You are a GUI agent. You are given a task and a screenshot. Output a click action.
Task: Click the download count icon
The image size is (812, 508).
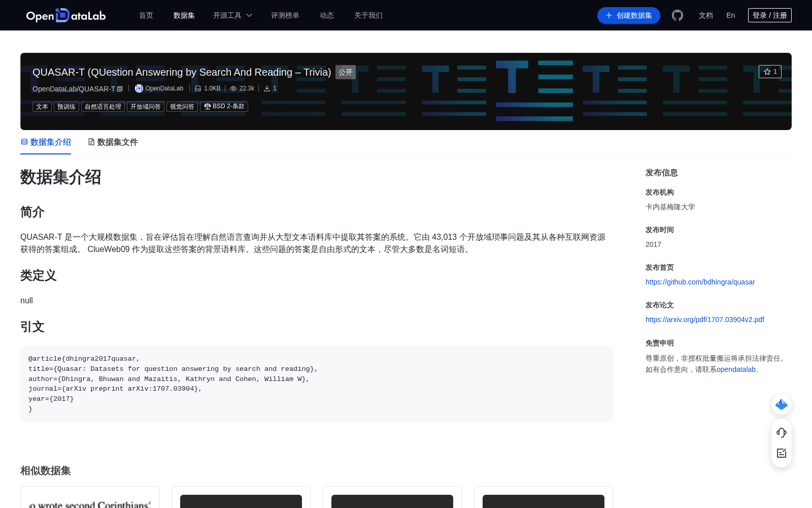tap(267, 88)
